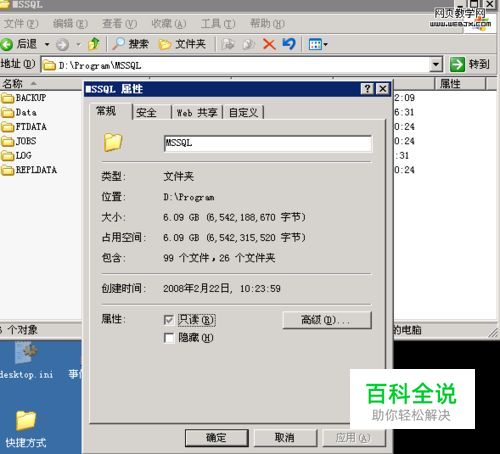Click the greyed Forward arrow icon

[x=62, y=44]
